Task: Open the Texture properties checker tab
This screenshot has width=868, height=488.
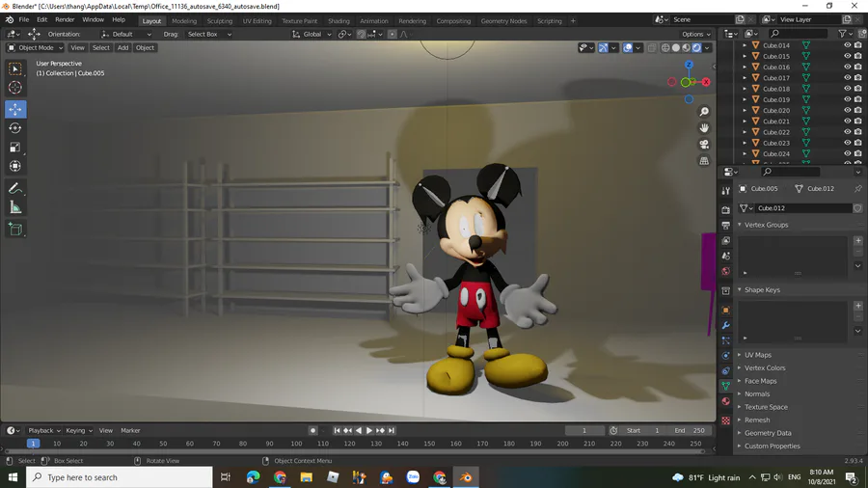Action: click(725, 420)
